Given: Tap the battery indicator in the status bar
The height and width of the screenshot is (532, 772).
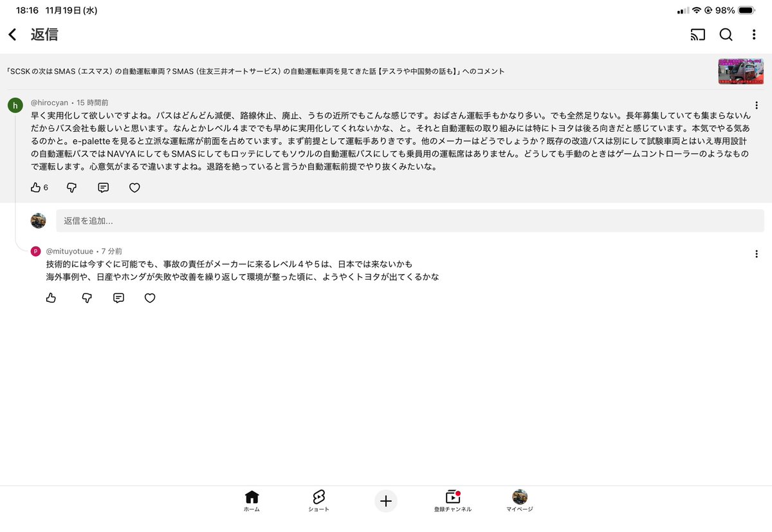Looking at the screenshot, I should pyautogui.click(x=745, y=10).
